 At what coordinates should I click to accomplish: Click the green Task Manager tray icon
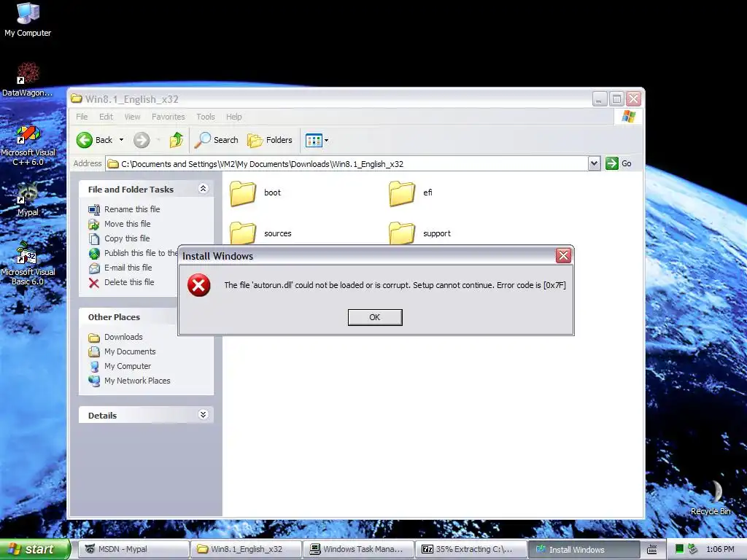point(680,549)
